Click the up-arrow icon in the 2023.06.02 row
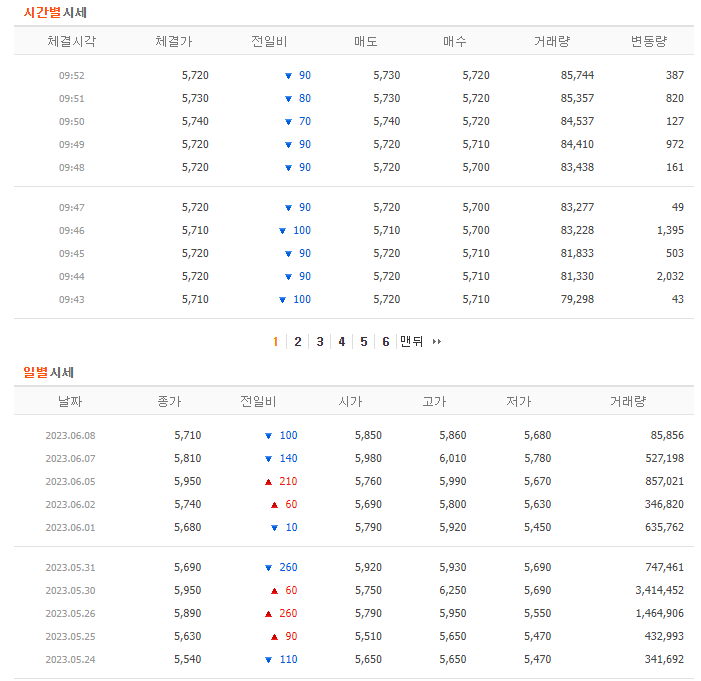 pyautogui.click(x=274, y=505)
